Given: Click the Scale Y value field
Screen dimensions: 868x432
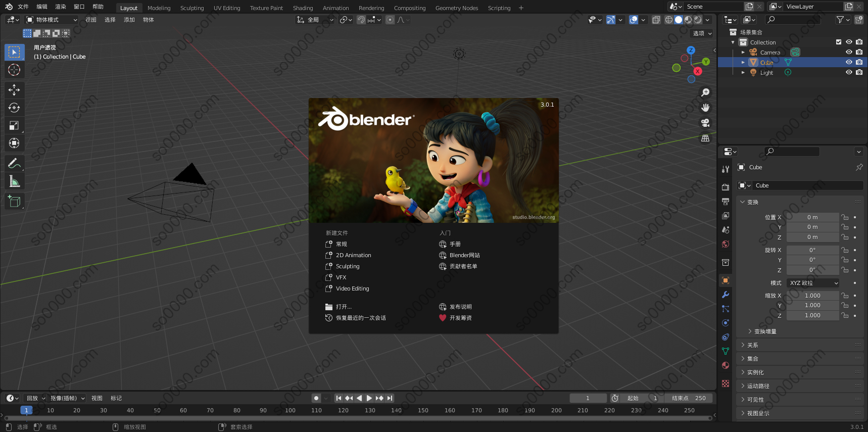Looking at the screenshot, I should point(812,305).
